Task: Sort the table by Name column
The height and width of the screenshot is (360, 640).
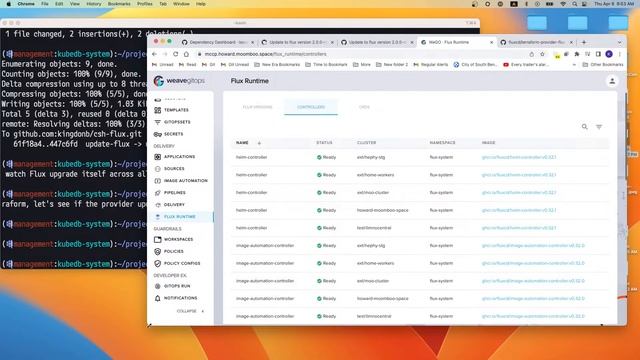Action: (x=242, y=143)
